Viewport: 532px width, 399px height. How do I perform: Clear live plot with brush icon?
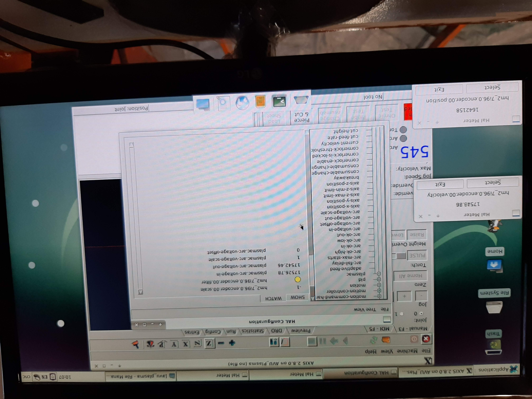click(136, 344)
